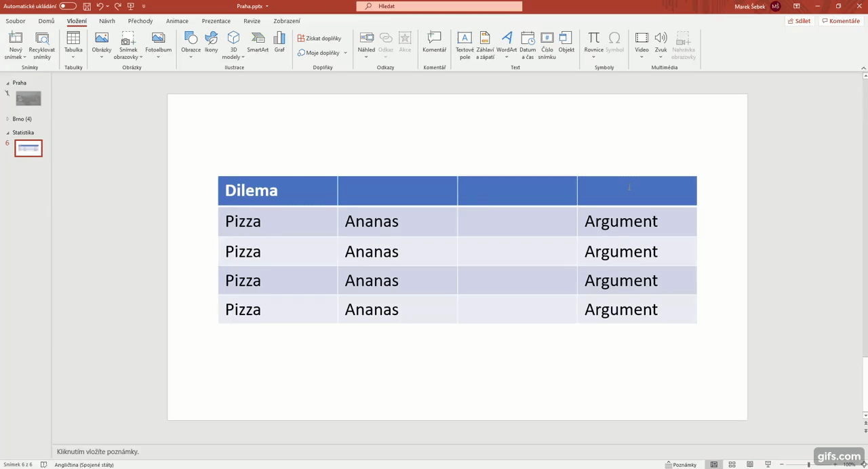Collapse the Statistika section
The image size is (868, 469).
pyautogui.click(x=7, y=133)
